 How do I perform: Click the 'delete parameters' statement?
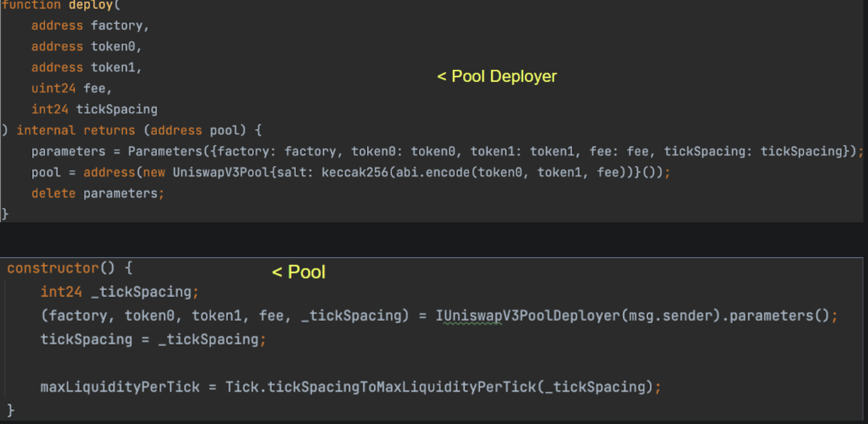tap(94, 193)
